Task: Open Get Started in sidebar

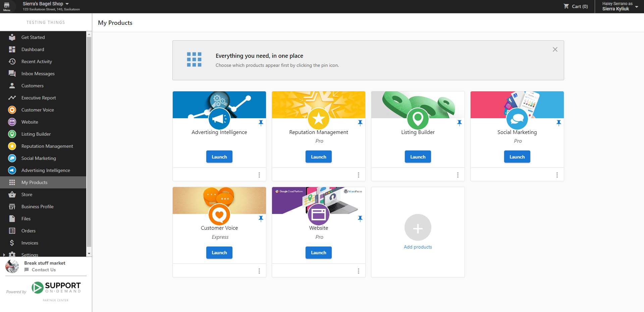Action: click(x=43, y=37)
